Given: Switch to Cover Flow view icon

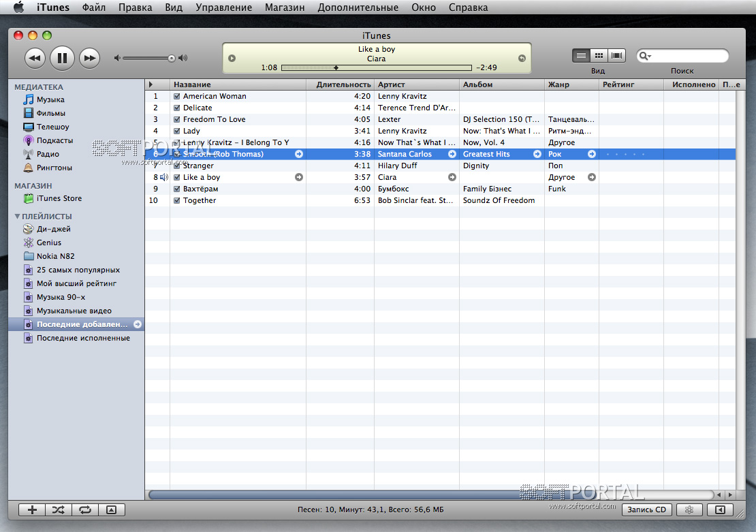Looking at the screenshot, I should click(616, 56).
